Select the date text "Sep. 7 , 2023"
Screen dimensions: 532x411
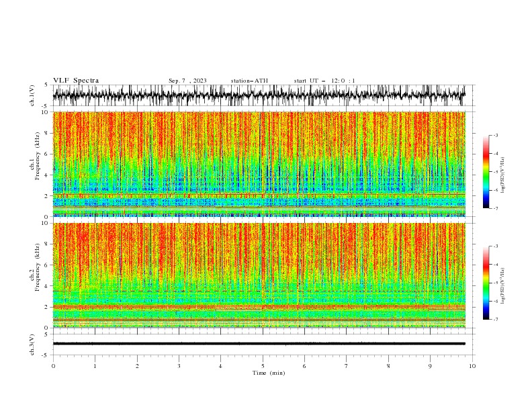(x=187, y=81)
